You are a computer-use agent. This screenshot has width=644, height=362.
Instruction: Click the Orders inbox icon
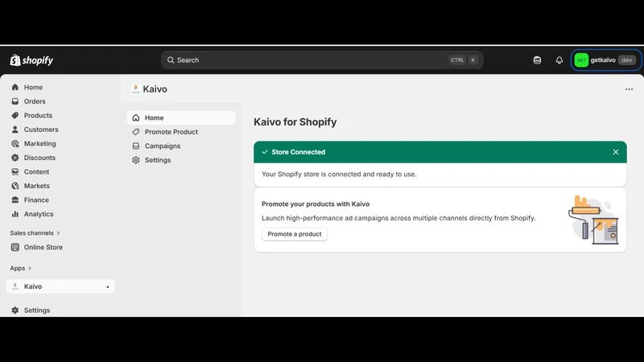point(15,101)
